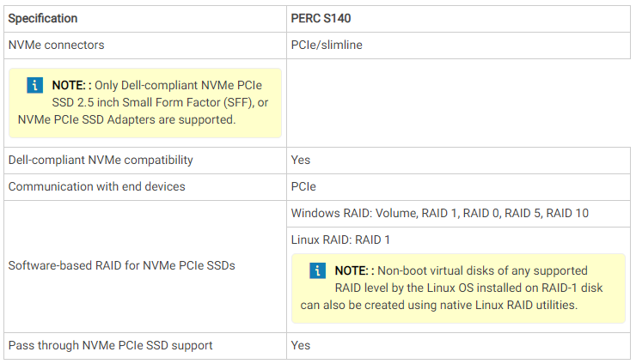Click the Windows RAID levels line
636x364 pixels.
440,213
